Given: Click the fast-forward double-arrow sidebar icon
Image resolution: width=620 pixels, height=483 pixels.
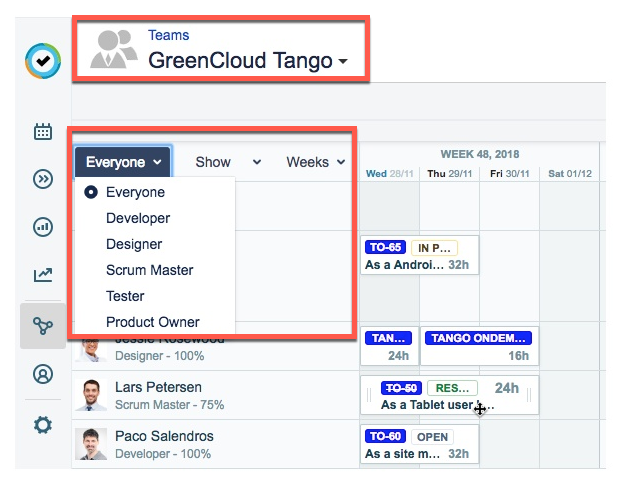Looking at the screenshot, I should coord(42,180).
